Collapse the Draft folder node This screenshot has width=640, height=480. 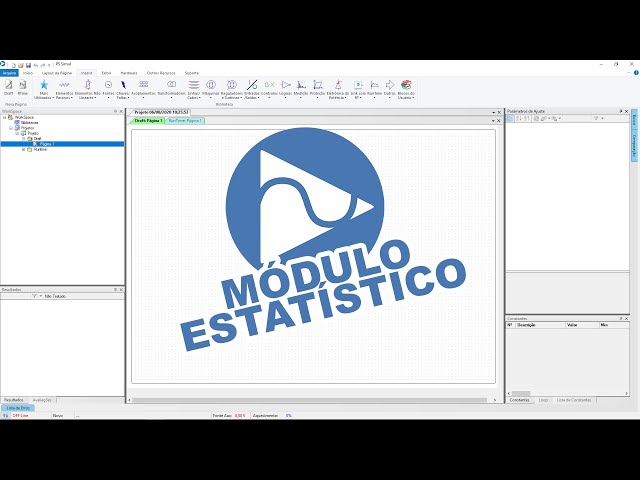pos(24,139)
